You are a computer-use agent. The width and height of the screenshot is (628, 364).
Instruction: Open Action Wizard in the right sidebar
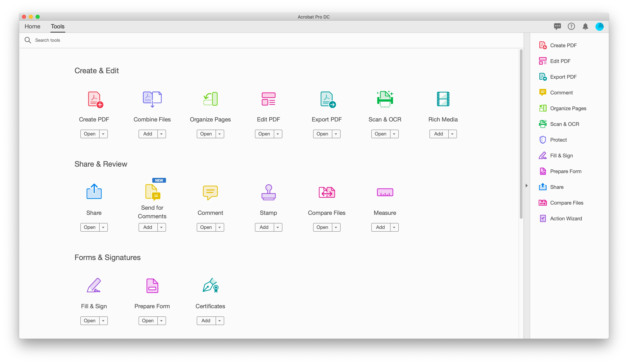click(x=566, y=218)
